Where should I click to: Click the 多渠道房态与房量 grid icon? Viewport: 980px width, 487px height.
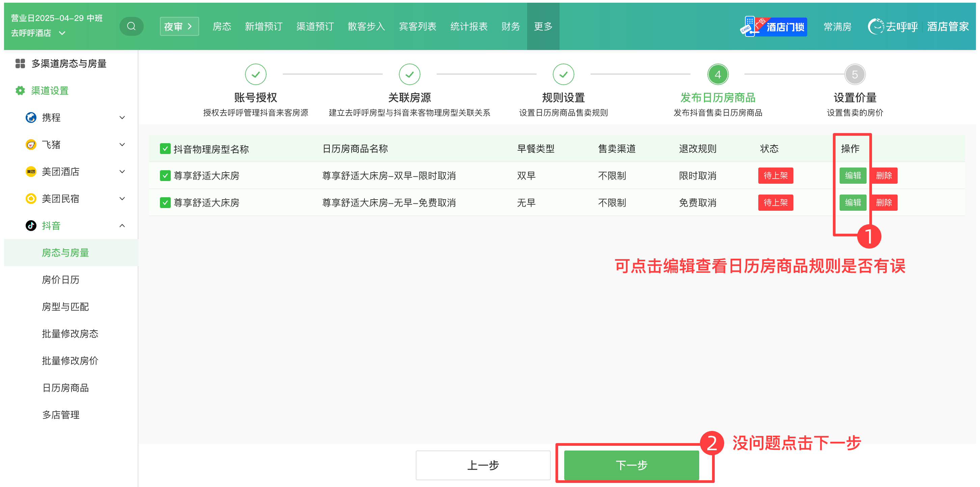20,63
